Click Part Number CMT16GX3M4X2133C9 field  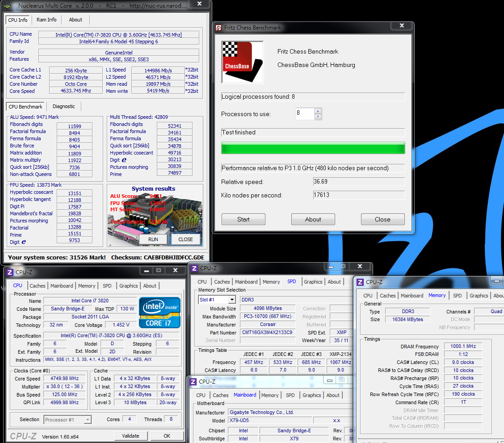click(268, 332)
